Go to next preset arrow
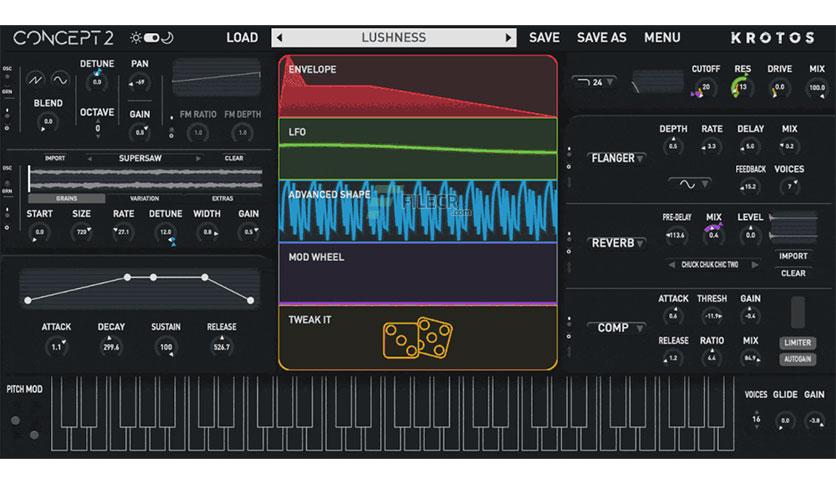This screenshot has width=836, height=484. (x=508, y=38)
